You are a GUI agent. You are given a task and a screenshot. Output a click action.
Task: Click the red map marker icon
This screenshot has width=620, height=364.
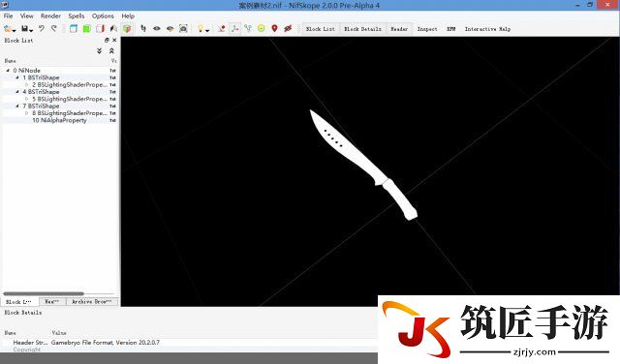tap(274, 28)
